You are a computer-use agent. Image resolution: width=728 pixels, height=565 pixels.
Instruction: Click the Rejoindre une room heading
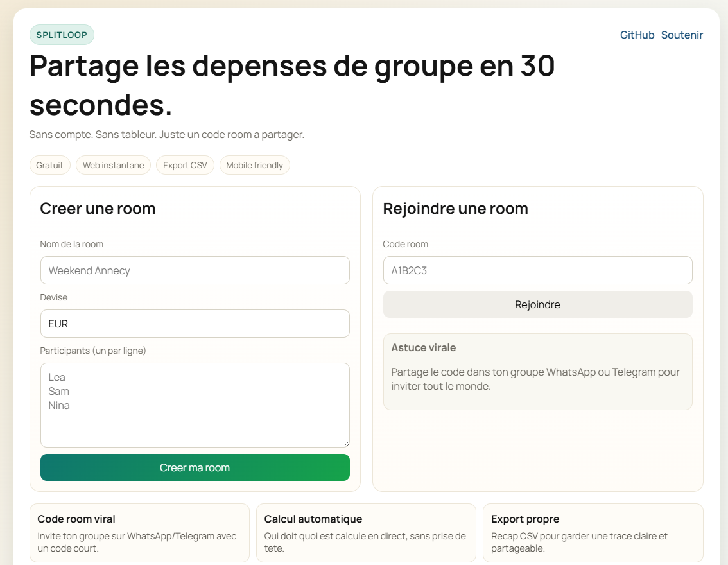455,208
